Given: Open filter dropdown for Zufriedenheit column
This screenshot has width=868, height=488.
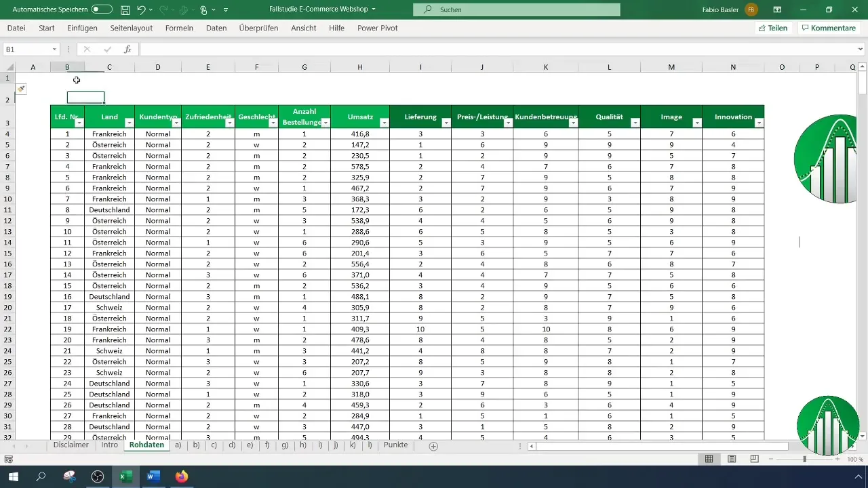Looking at the screenshot, I should pyautogui.click(x=230, y=123).
